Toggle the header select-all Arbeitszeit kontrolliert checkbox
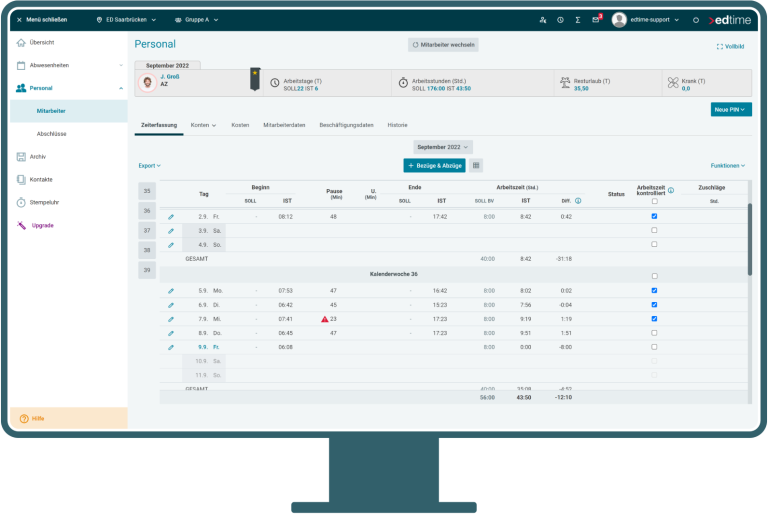This screenshot has width=768, height=521. 654,201
